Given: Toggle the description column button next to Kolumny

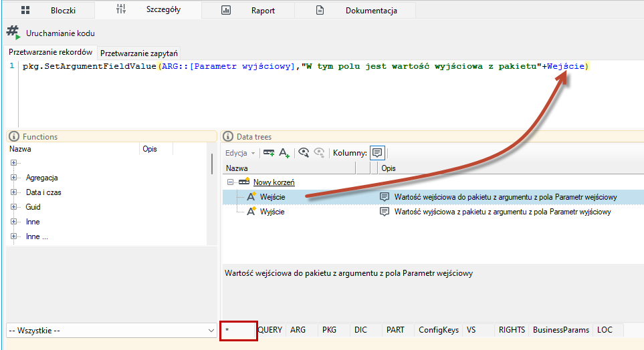Looking at the screenshot, I should coord(377,153).
